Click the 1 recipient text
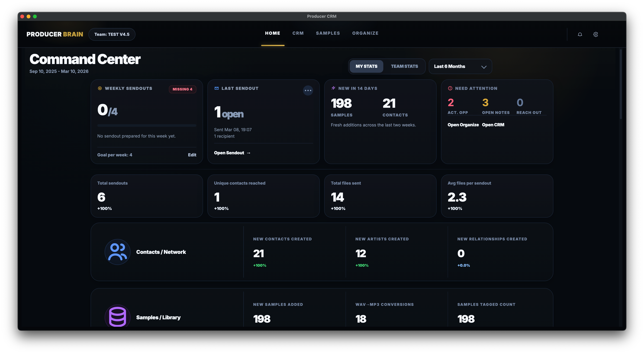 click(224, 136)
